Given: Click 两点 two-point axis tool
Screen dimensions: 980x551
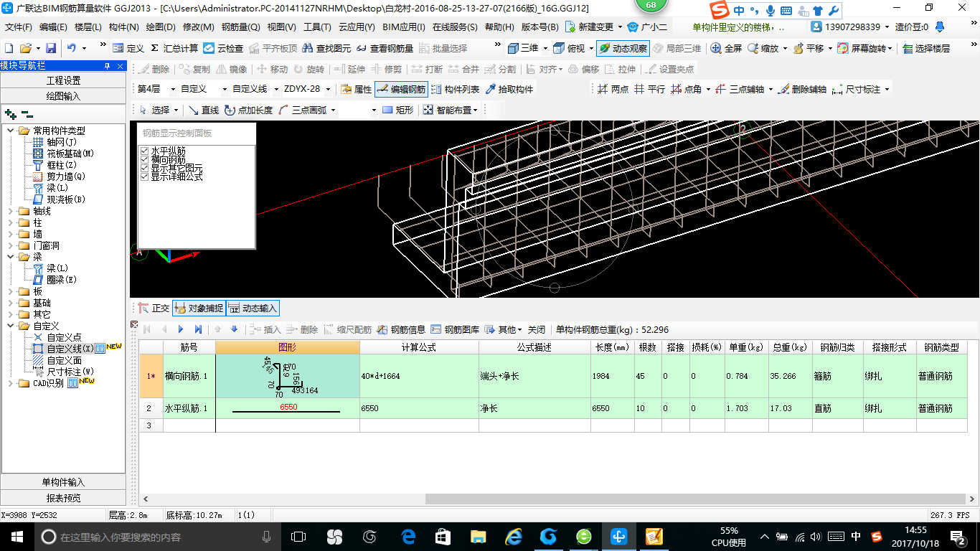Looking at the screenshot, I should pyautogui.click(x=613, y=90).
